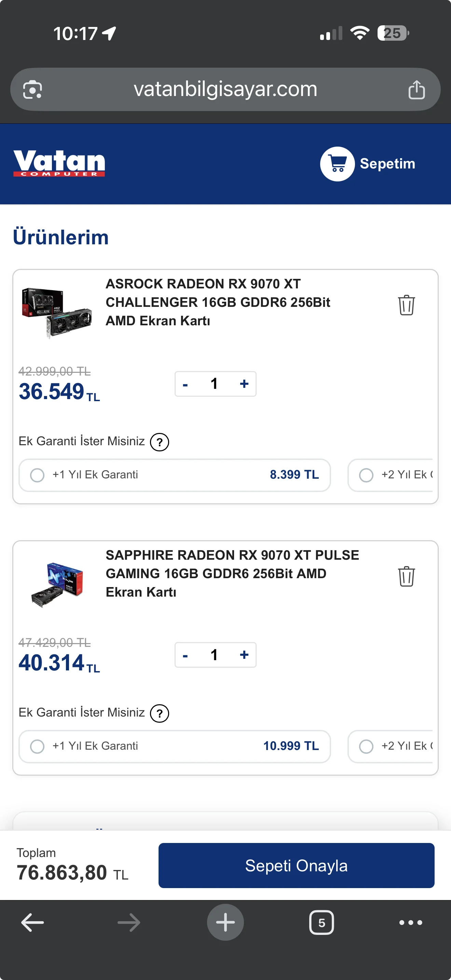Viewport: 451px width, 980px height.
Task: Open the Sepetim shopping cart icon
Action: coord(337,164)
